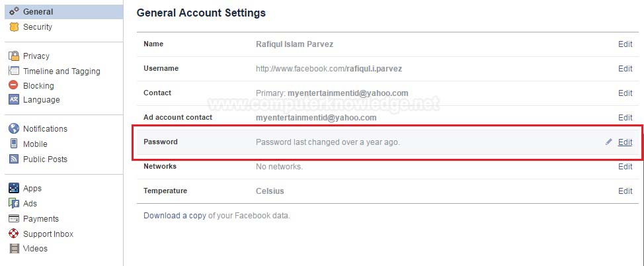Select the Blocking red circle icon
Viewport: 644px width, 266px height.
tap(13, 85)
